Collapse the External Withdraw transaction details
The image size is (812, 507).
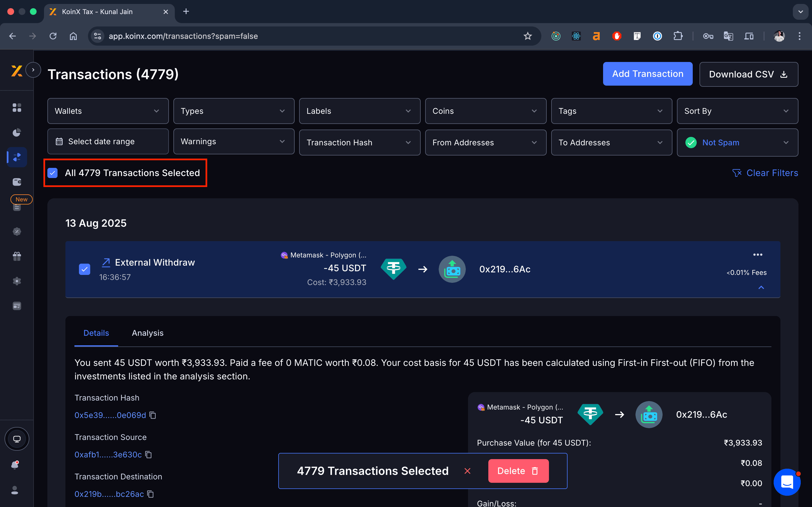[x=761, y=288]
